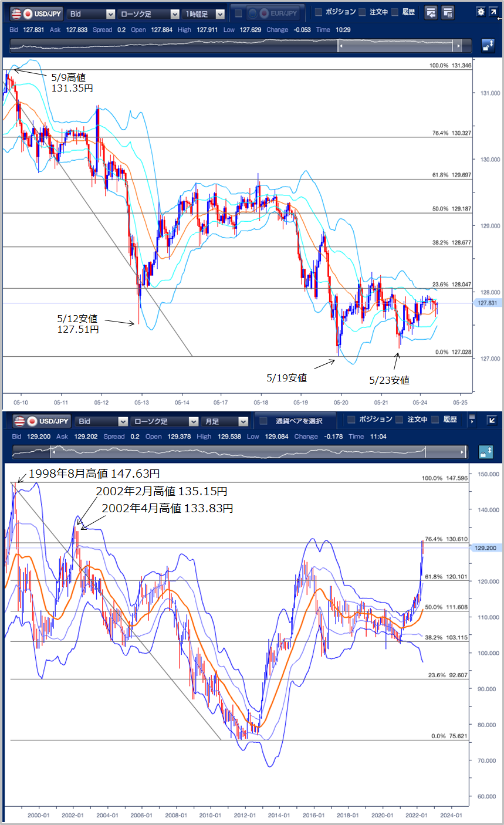Open the 月足 timeframe dropdown
The width and height of the screenshot is (504, 825).
pyautogui.click(x=225, y=421)
